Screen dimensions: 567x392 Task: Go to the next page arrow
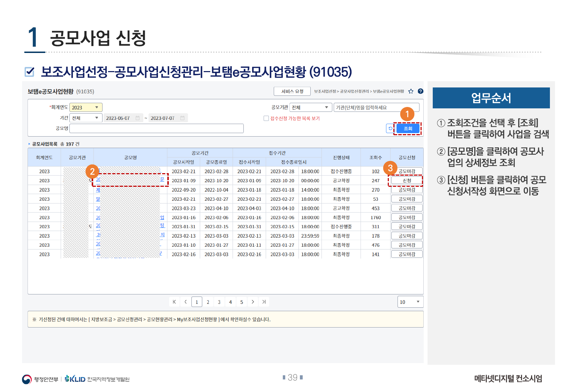pyautogui.click(x=253, y=302)
